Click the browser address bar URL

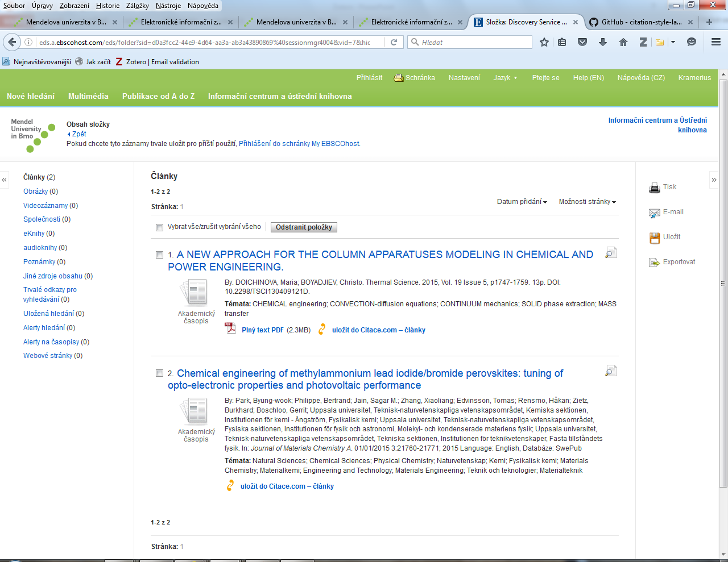pyautogui.click(x=204, y=42)
